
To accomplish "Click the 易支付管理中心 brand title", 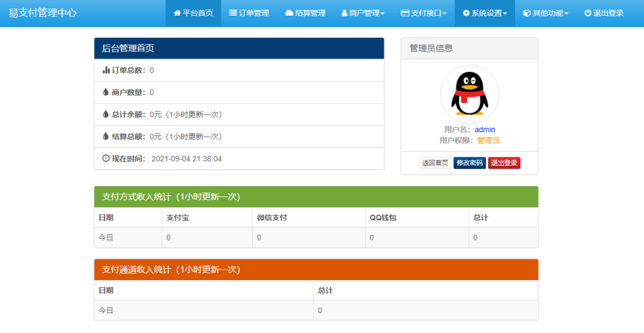I will click(43, 13).
